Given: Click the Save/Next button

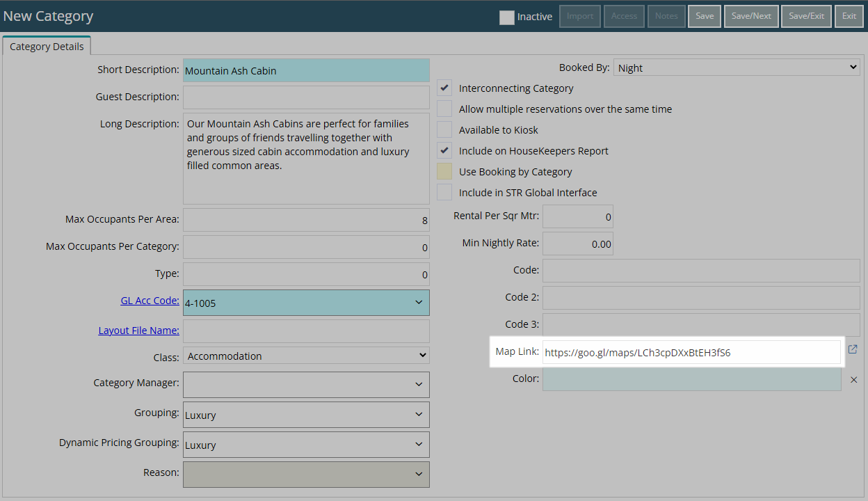Looking at the screenshot, I should coord(751,16).
